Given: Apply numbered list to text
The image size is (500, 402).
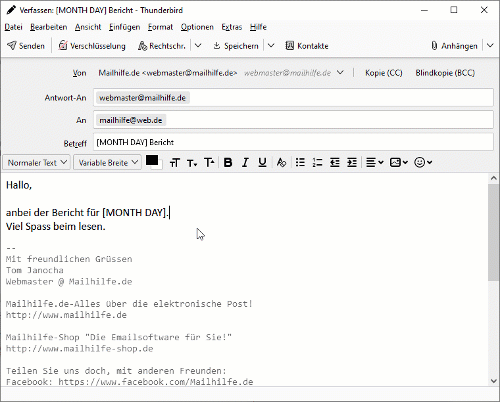Looking at the screenshot, I should click(x=317, y=163).
